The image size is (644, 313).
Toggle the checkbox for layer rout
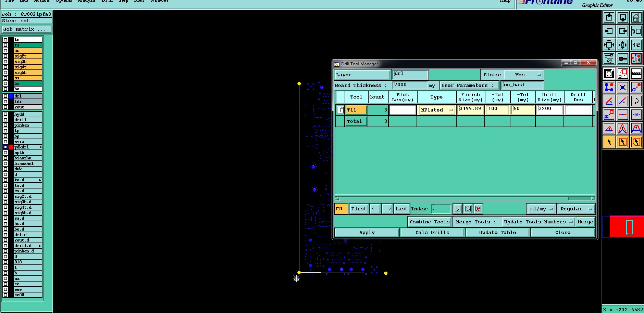point(5,107)
